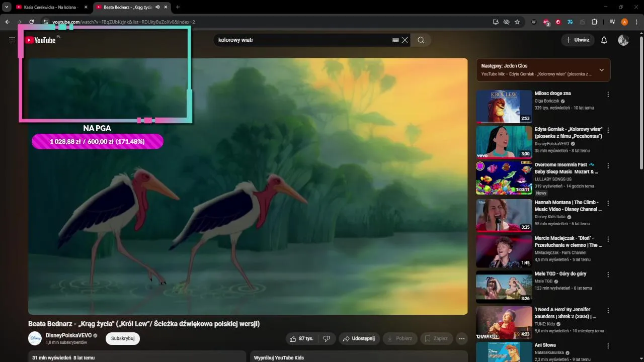This screenshot has width=644, height=362.
Task: Open options menu for Overcome Insomnia Fast
Action: [608, 166]
